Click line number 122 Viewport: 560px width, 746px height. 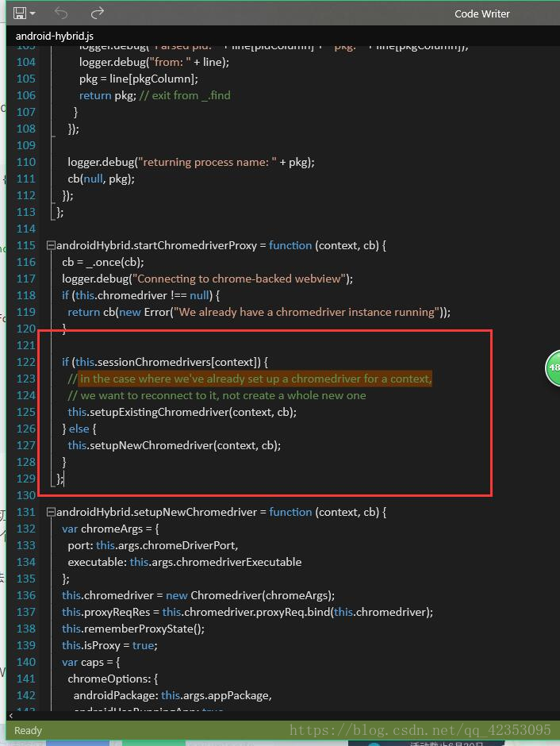26,362
